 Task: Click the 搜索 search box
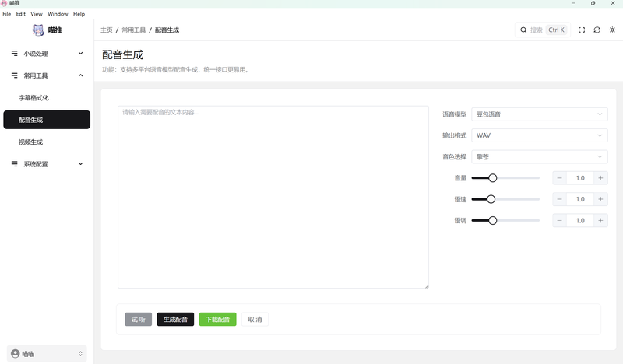543,30
